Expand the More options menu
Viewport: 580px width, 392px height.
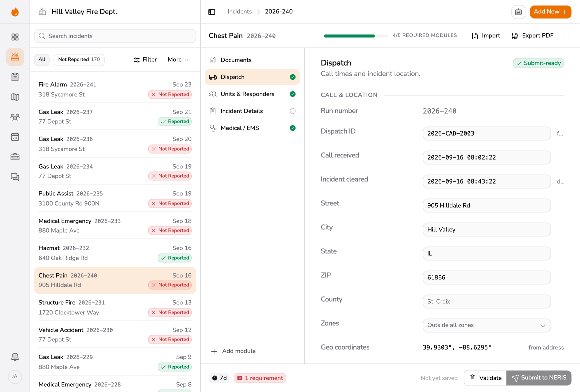click(179, 60)
